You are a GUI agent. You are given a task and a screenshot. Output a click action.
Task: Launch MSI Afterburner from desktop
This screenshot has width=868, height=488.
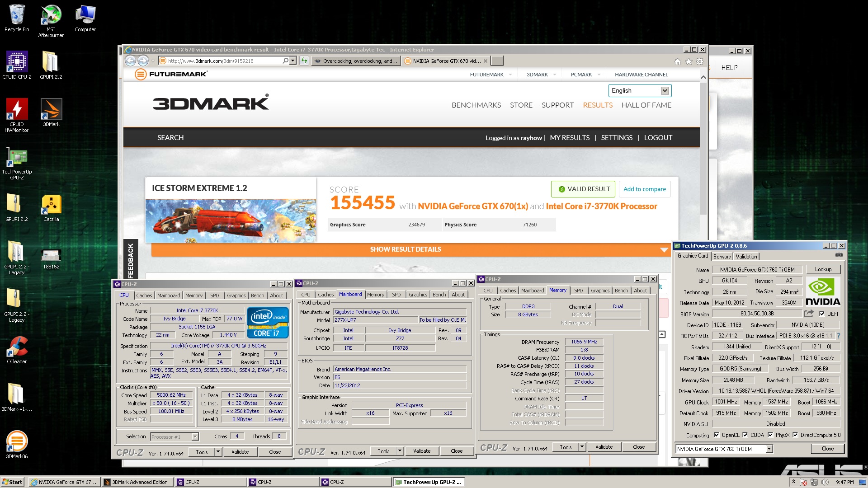(51, 21)
